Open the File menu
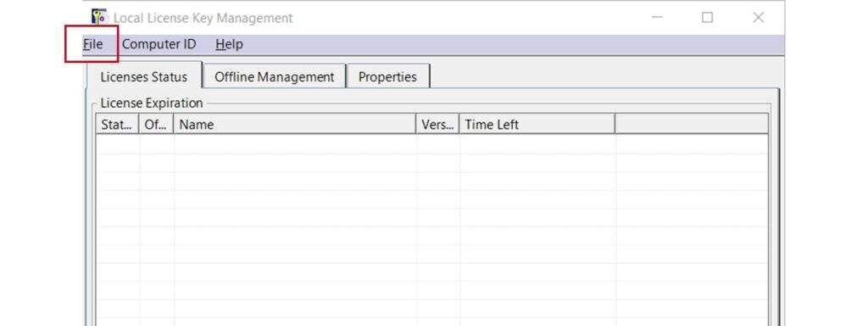This screenshot has height=326, width=868. [93, 44]
